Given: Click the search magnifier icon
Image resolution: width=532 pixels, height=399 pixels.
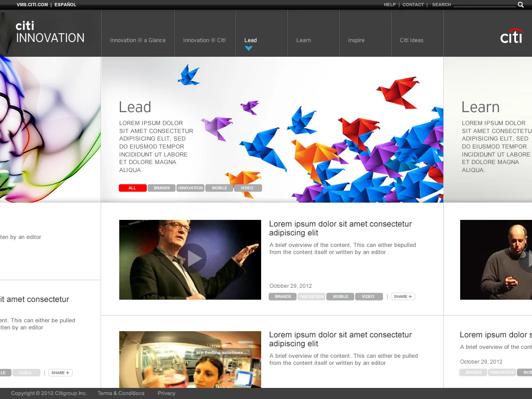Looking at the screenshot, I should (520, 5).
